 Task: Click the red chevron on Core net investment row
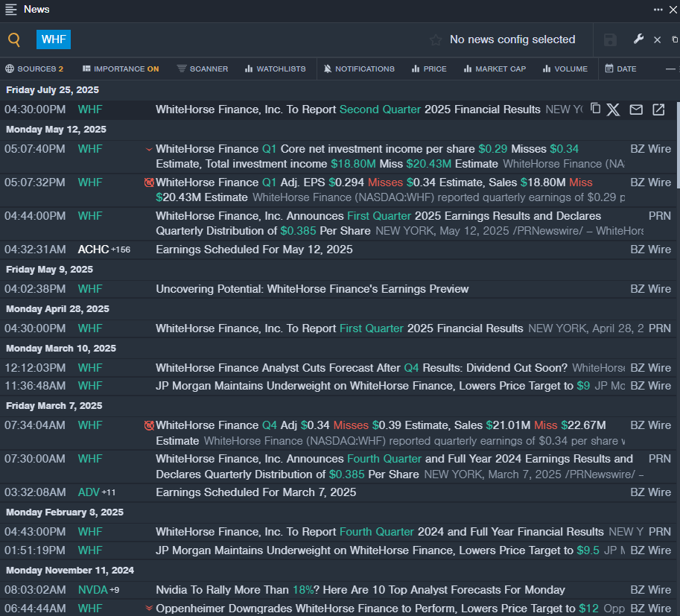pyautogui.click(x=149, y=149)
